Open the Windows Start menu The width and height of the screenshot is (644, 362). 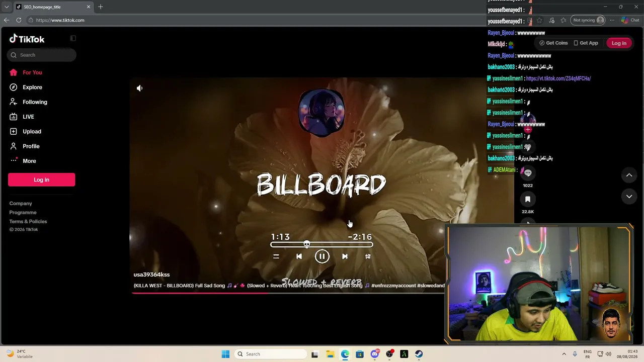[x=225, y=354]
